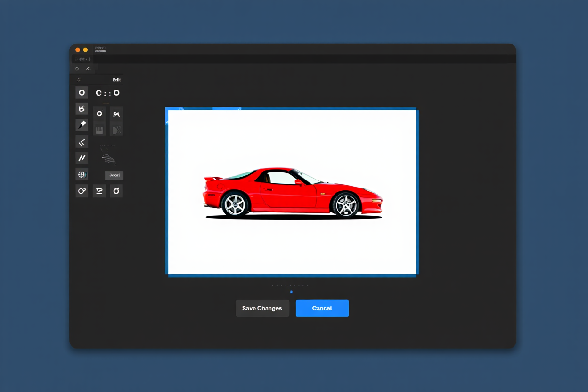
Task: Click the Save Changes button
Action: (x=262, y=308)
